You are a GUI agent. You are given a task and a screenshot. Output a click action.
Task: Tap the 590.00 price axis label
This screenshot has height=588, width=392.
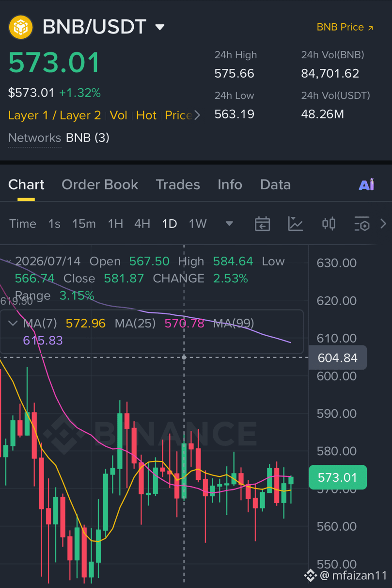tap(336, 413)
